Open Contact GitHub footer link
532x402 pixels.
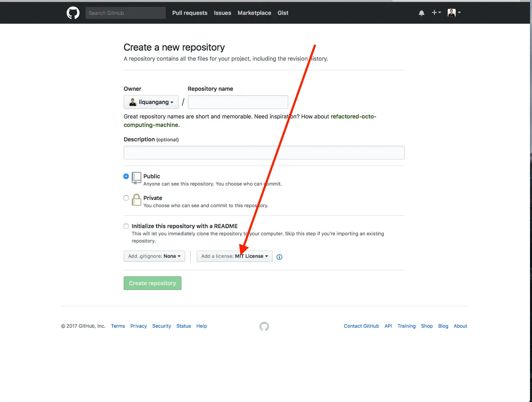click(x=361, y=326)
